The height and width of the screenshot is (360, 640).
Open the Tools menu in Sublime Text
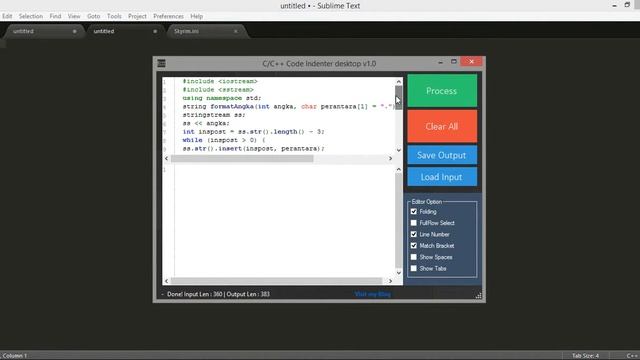(114, 16)
